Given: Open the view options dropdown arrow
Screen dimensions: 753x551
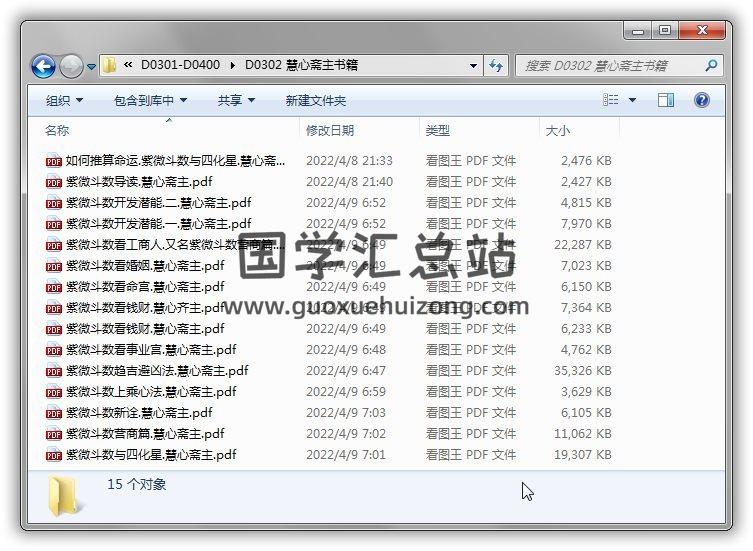Looking at the screenshot, I should point(632,100).
